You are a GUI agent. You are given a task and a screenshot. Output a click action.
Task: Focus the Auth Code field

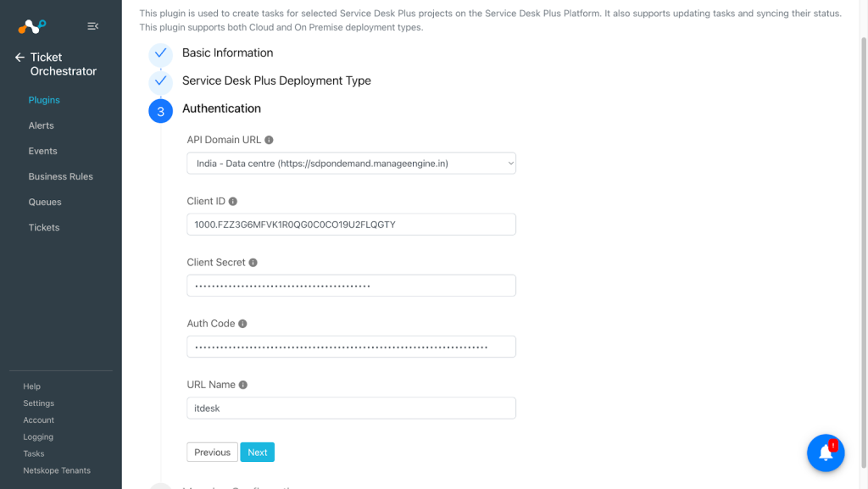(351, 347)
